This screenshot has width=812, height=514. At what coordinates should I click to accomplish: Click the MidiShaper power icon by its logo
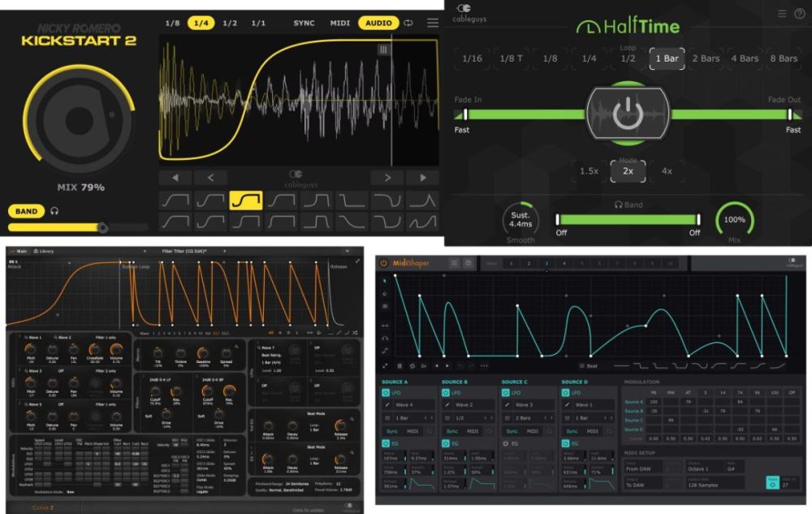[x=384, y=263]
